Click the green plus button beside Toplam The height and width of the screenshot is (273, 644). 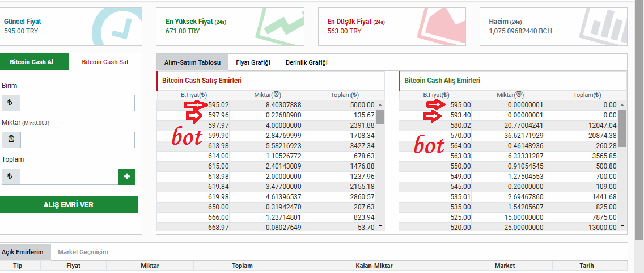click(x=126, y=177)
